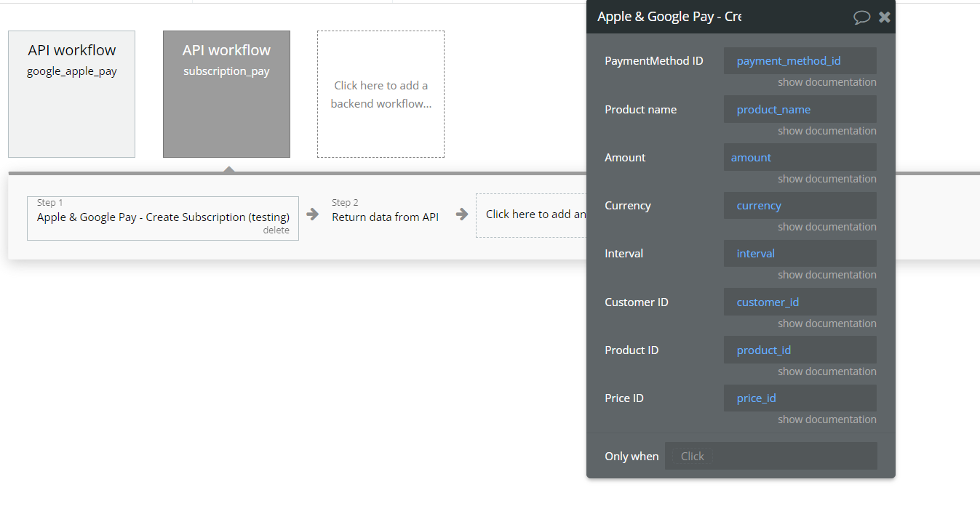Show documentation for Product ID

(x=827, y=372)
